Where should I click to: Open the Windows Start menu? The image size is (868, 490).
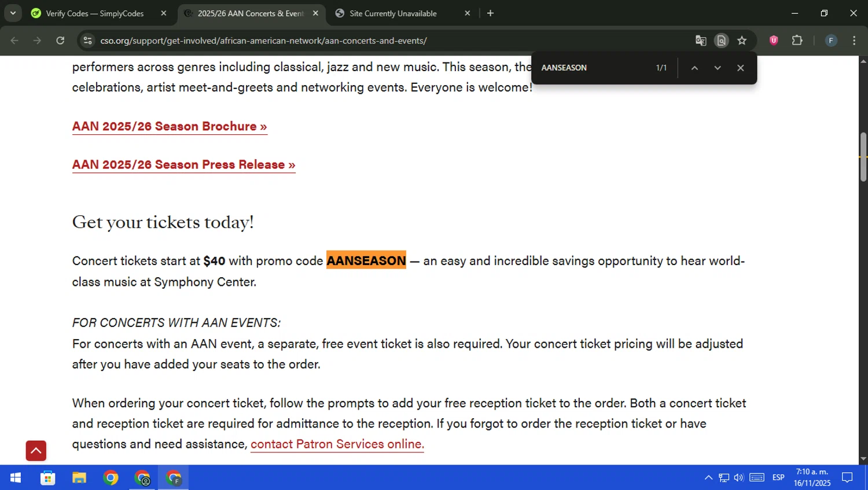point(16,478)
